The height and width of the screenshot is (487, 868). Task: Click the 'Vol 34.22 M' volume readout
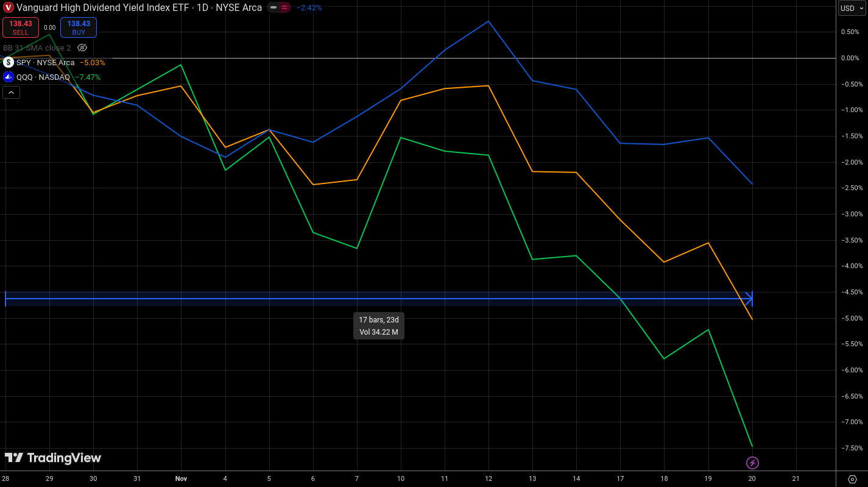tap(378, 332)
